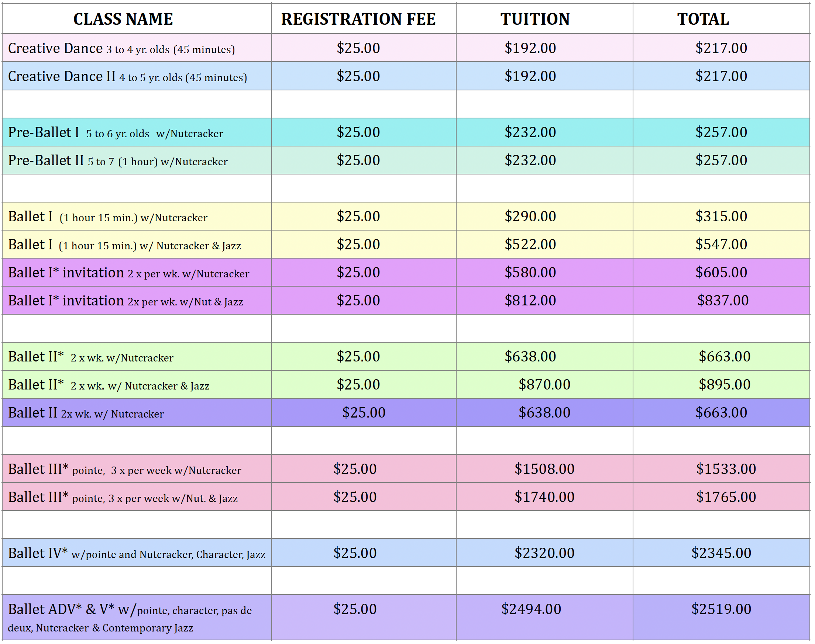Click the REGISTRATION FEE column header
The height and width of the screenshot is (644, 815).
(359, 18)
